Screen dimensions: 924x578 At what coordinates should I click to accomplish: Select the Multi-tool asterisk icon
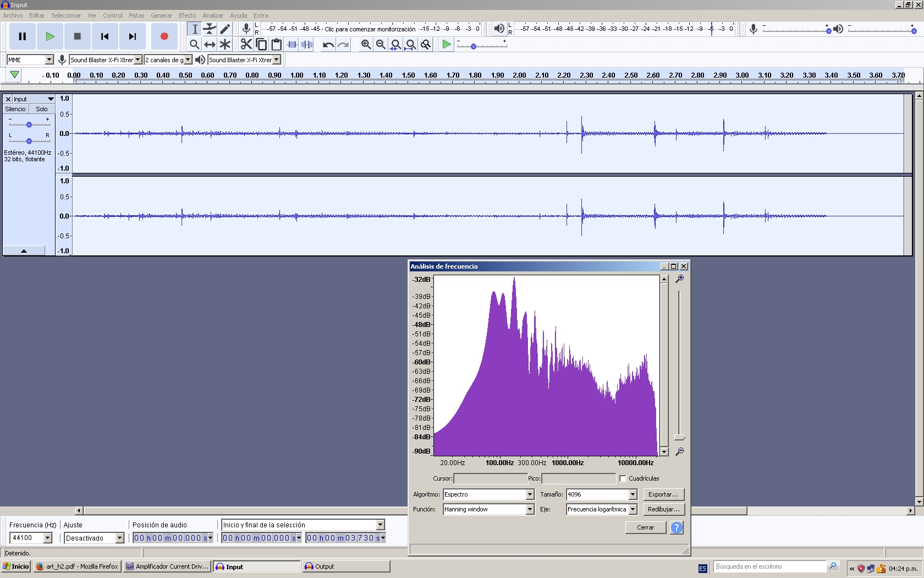(x=225, y=45)
